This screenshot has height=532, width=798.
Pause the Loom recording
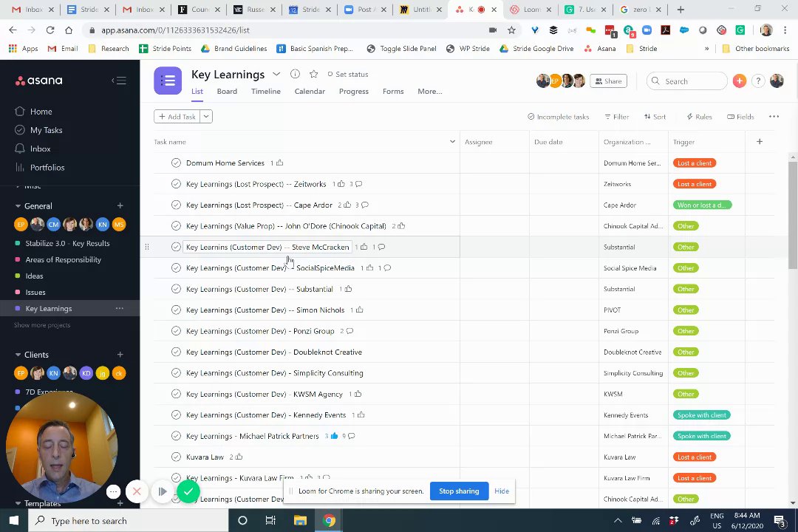click(x=163, y=491)
